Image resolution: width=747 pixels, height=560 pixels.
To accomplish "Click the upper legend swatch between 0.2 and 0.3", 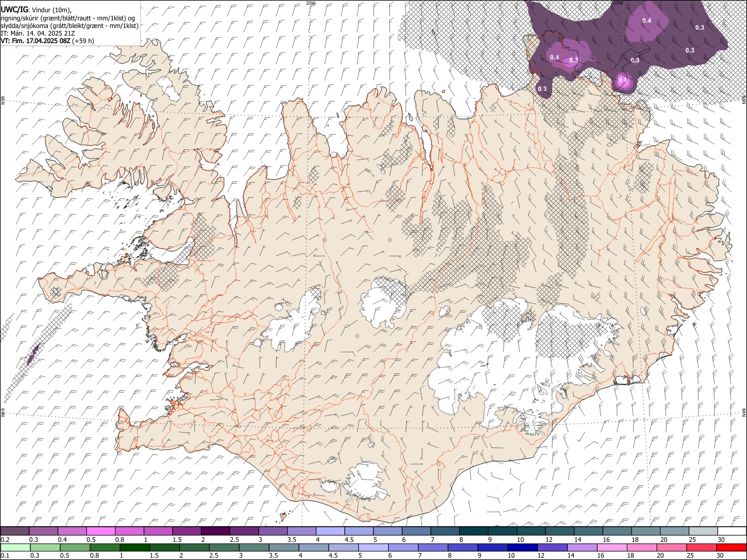I will 15,531.
